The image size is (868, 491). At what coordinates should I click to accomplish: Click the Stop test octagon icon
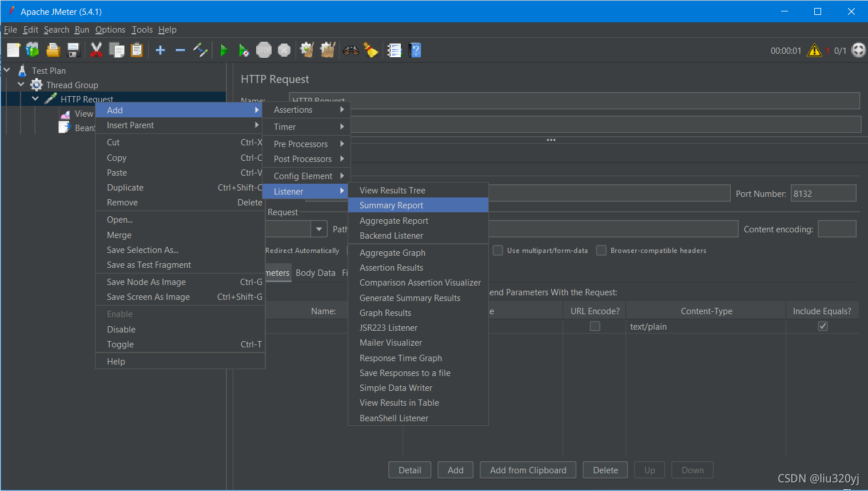pyautogui.click(x=264, y=50)
